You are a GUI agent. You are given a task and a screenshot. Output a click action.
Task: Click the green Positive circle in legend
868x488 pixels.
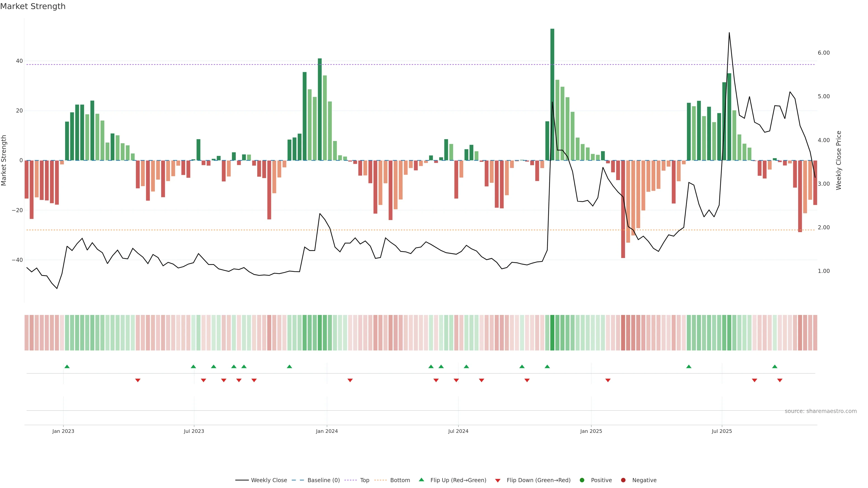click(x=582, y=480)
